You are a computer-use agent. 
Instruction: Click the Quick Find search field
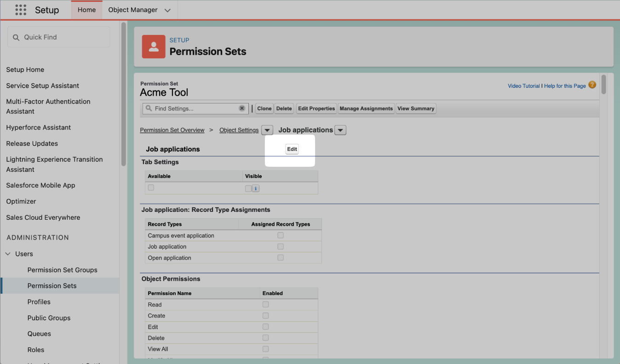(59, 37)
